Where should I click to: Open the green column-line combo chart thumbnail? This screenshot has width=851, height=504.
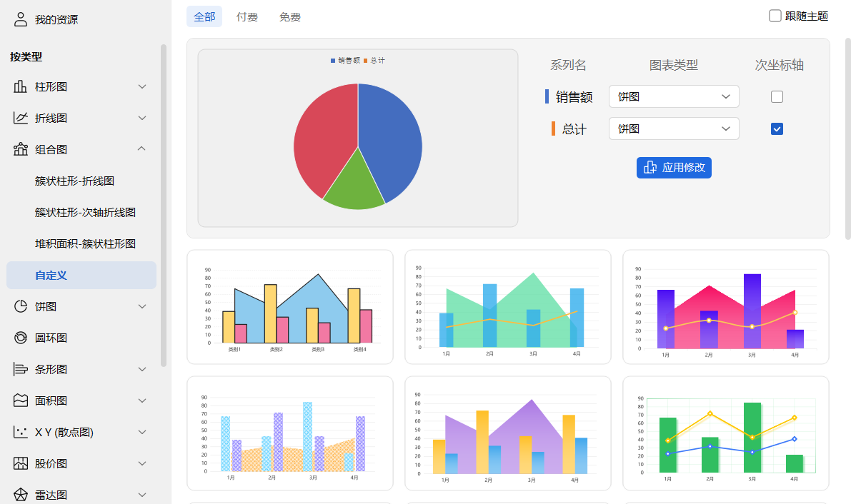click(x=725, y=433)
